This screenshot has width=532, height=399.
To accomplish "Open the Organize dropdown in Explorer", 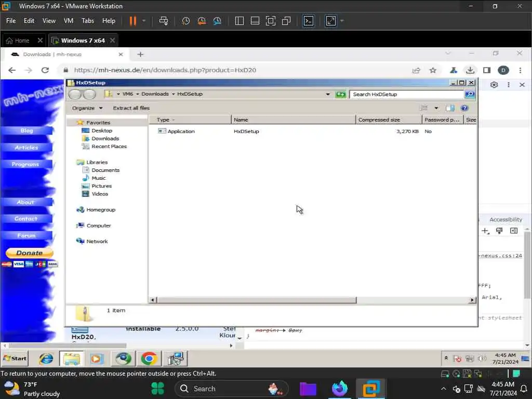I will pos(87,108).
